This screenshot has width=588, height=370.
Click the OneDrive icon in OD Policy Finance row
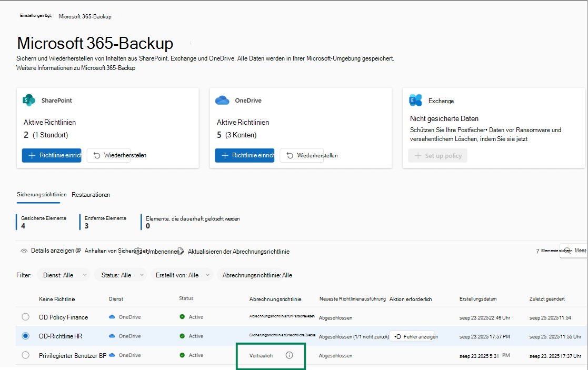(x=112, y=317)
